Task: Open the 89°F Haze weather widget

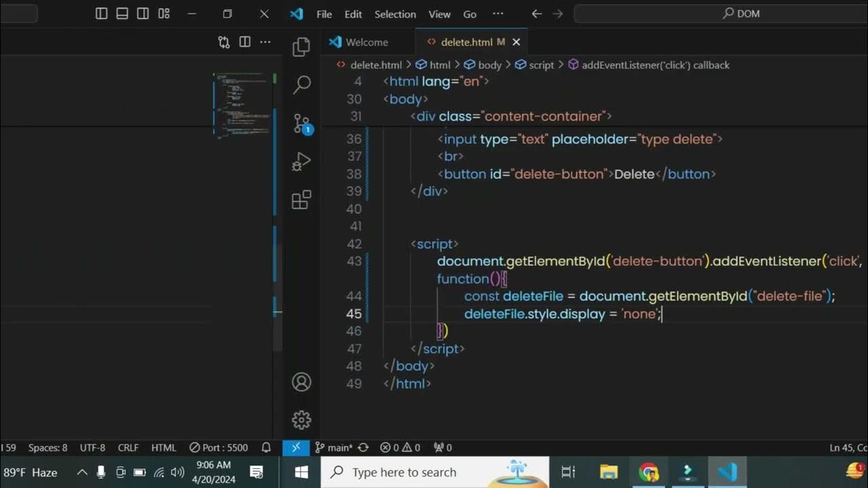Action: pyautogui.click(x=30, y=472)
